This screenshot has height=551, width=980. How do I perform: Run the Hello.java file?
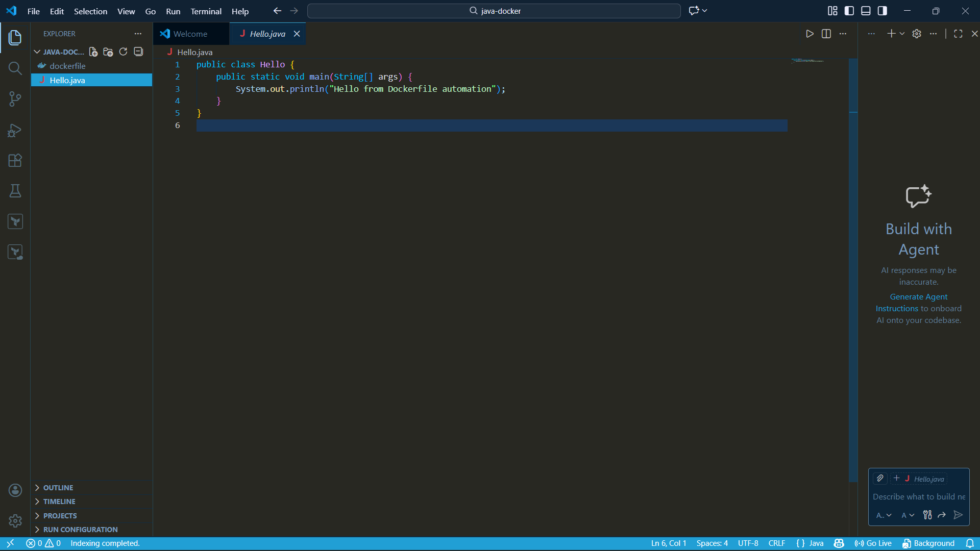click(x=810, y=34)
